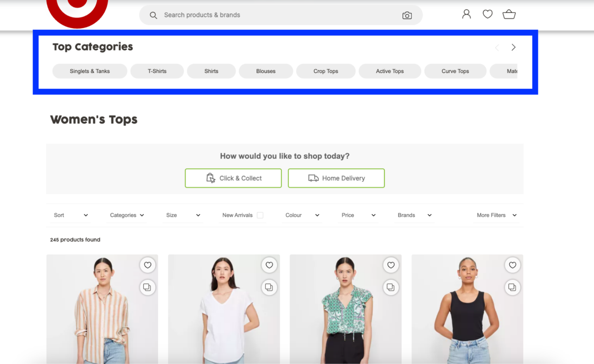Select the Crop Tops category pill

(326, 71)
